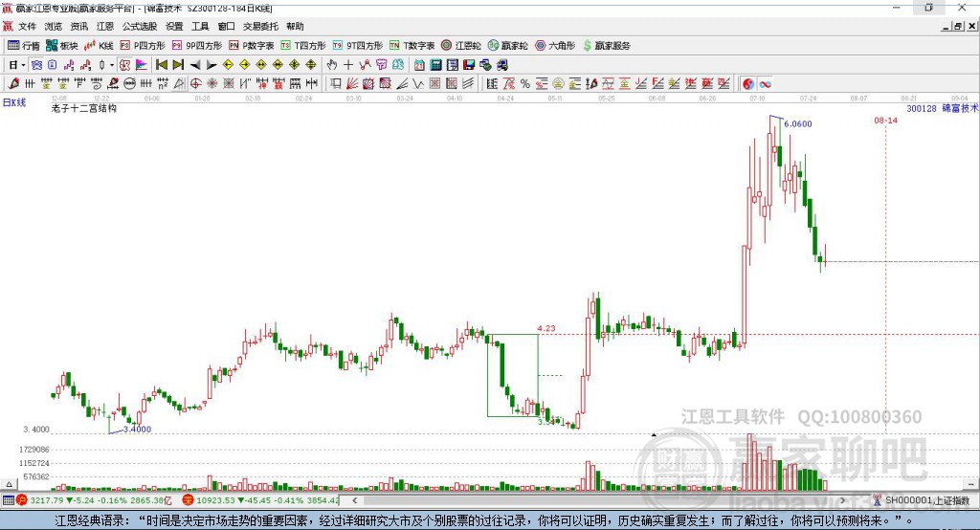Collapse volume pane with up triangle
This screenshot has height=530, width=980.
[x=9, y=484]
